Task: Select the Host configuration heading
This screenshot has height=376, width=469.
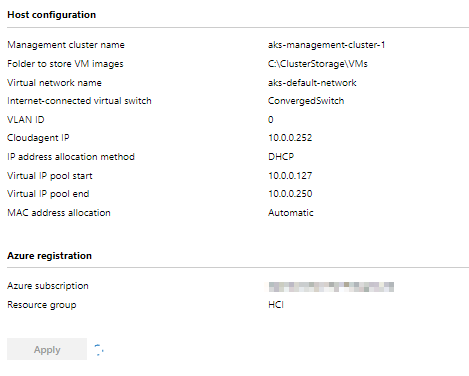Action: click(x=52, y=15)
